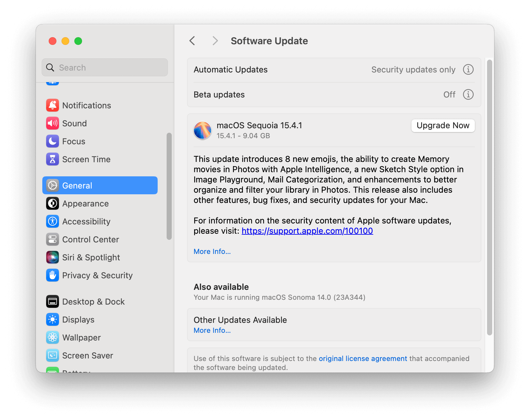Click '15.4.1 - 9.04 GB' size text
Image resolution: width=530 pixels, height=420 pixels.
[243, 136]
